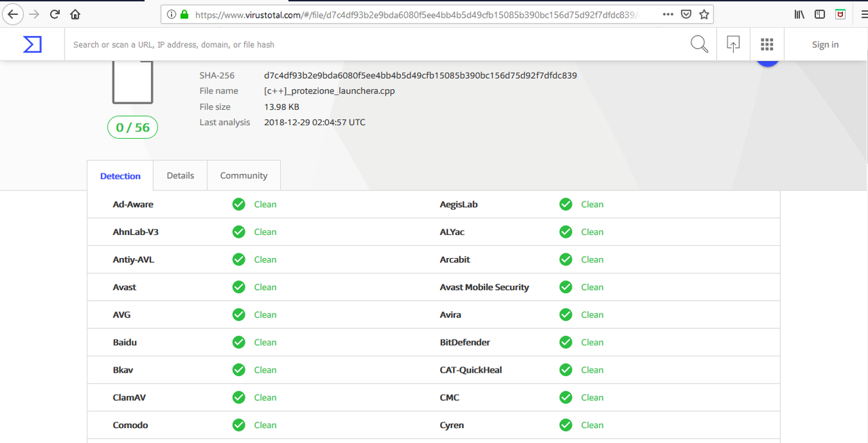Open the Details tab
Viewport: 868px width, 443px height.
[x=180, y=175]
